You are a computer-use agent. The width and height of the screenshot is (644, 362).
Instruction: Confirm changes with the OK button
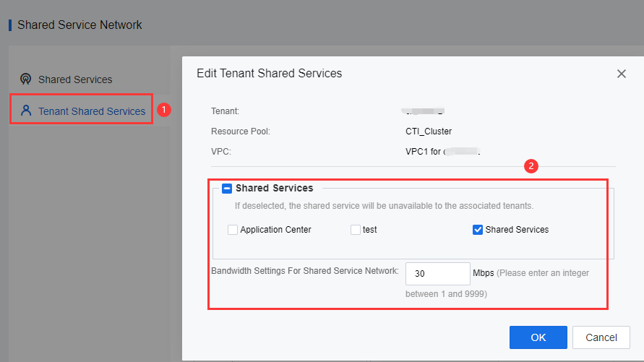[538, 337]
